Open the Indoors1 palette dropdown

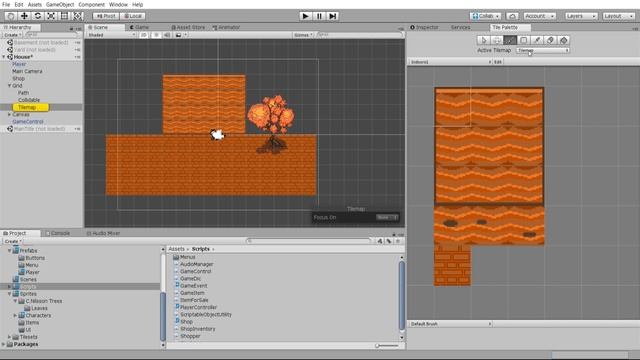pos(451,62)
